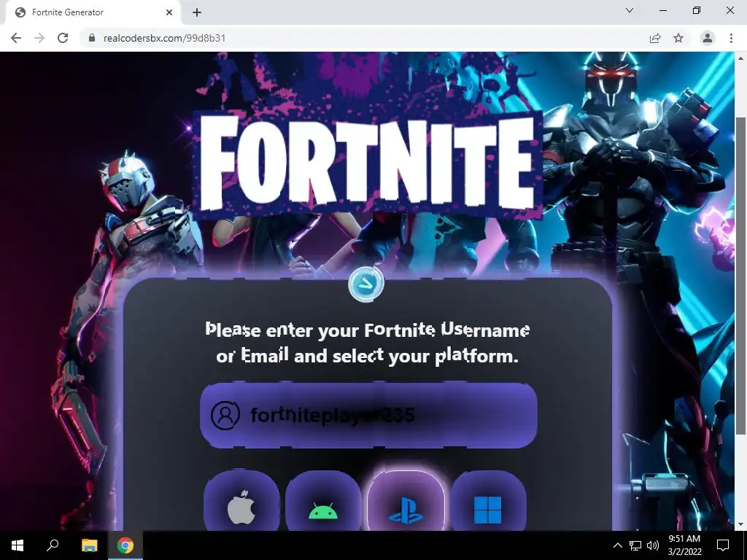Image resolution: width=747 pixels, height=560 pixels.
Task: Open the taskbar clock and date
Action: click(684, 545)
